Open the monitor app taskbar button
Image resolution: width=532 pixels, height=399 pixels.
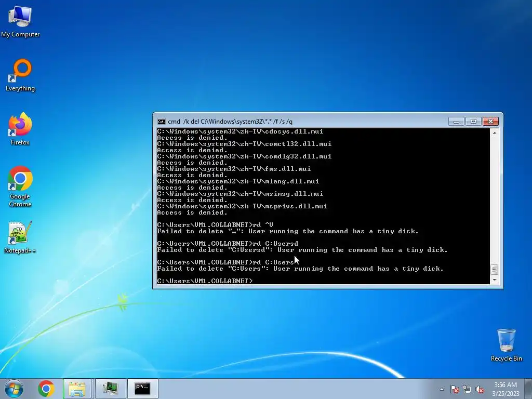pyautogui.click(x=110, y=389)
